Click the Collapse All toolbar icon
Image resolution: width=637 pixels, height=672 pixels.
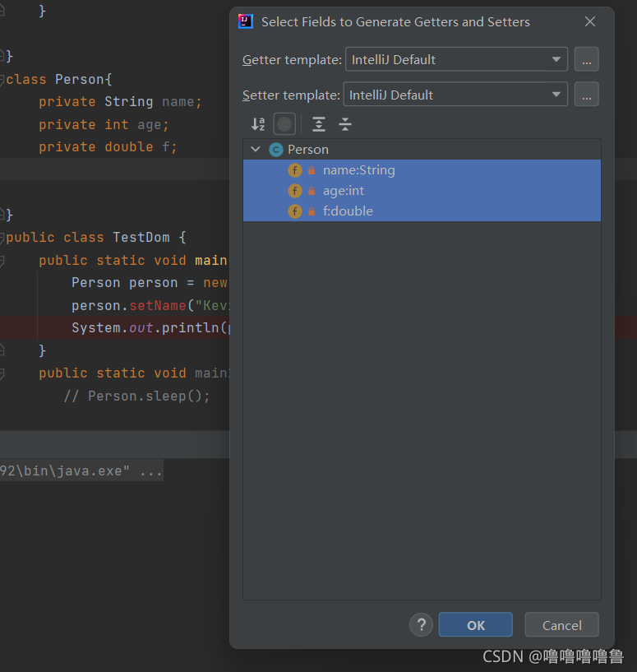point(345,124)
